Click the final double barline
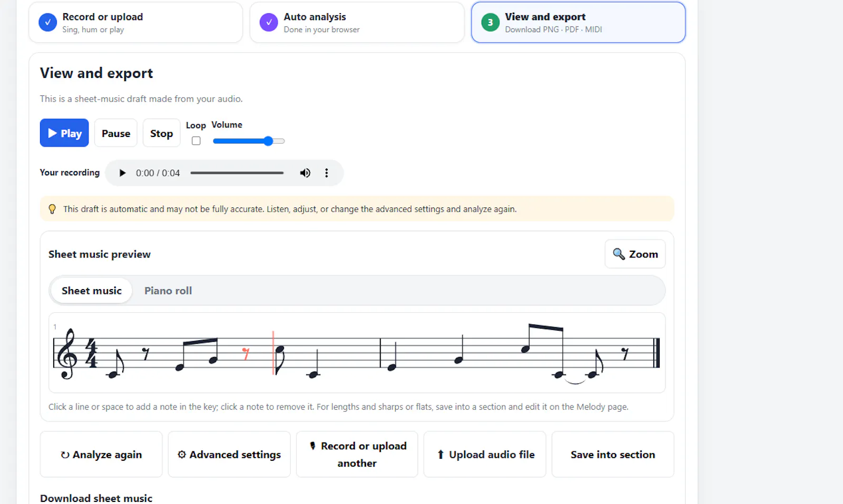The image size is (843, 504). [x=656, y=353]
